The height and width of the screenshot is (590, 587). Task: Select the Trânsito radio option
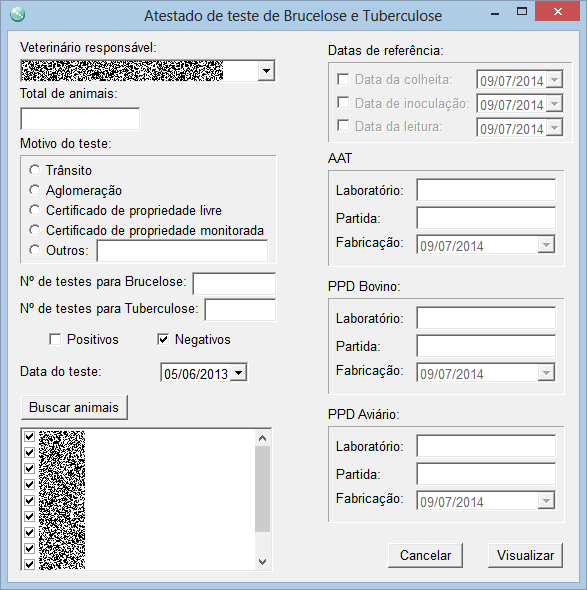[35, 170]
